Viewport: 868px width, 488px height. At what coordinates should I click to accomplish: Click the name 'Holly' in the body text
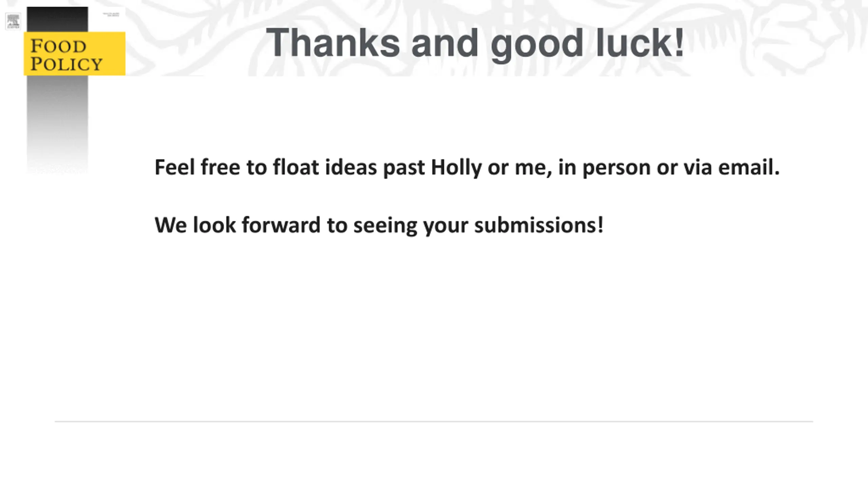(x=456, y=167)
